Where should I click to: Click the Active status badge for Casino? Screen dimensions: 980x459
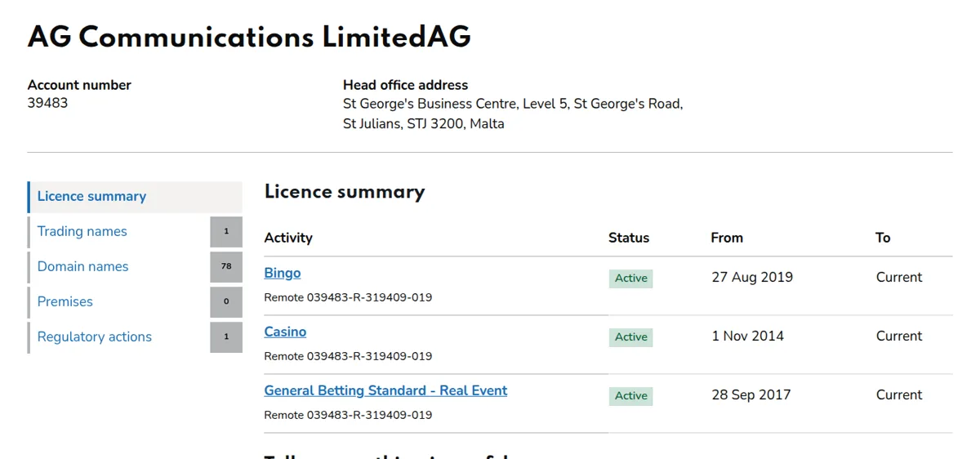631,337
